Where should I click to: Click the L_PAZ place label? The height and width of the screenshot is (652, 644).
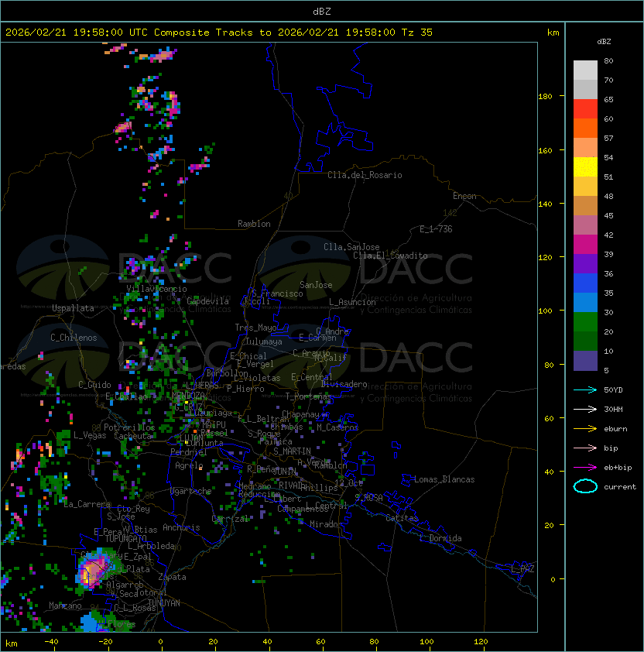[x=522, y=569]
